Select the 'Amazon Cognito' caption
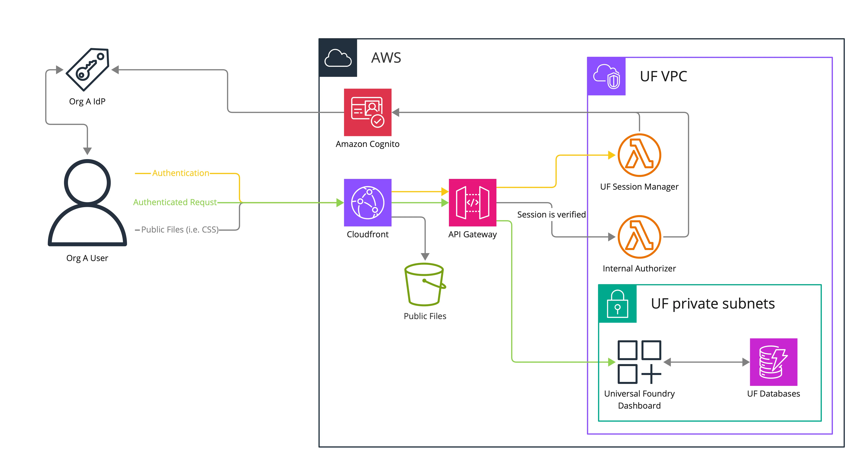Viewport: 868px width, 467px height. [368, 144]
